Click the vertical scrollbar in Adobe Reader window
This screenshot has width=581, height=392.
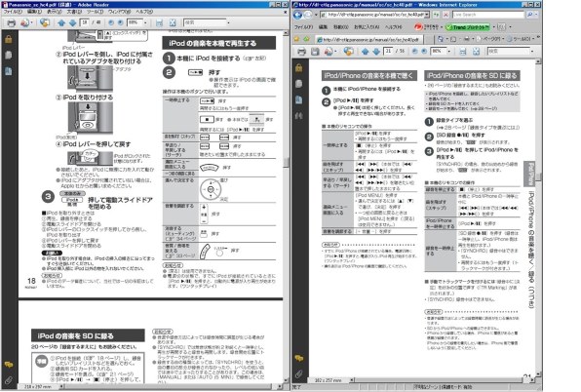pos(286,207)
